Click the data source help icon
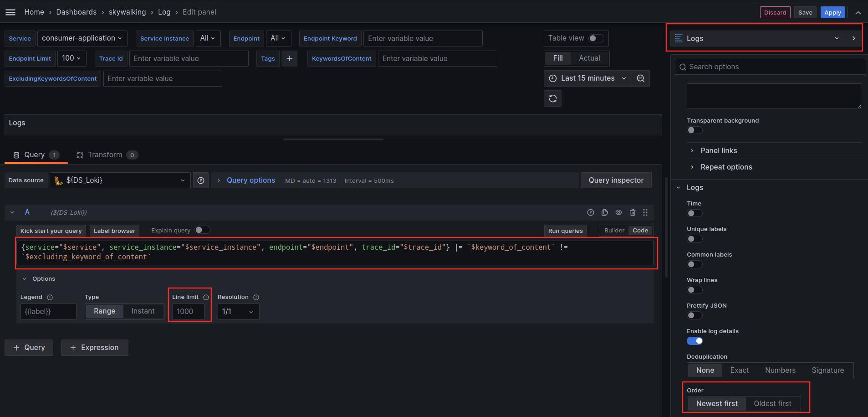The width and height of the screenshot is (868, 417). coord(201,180)
